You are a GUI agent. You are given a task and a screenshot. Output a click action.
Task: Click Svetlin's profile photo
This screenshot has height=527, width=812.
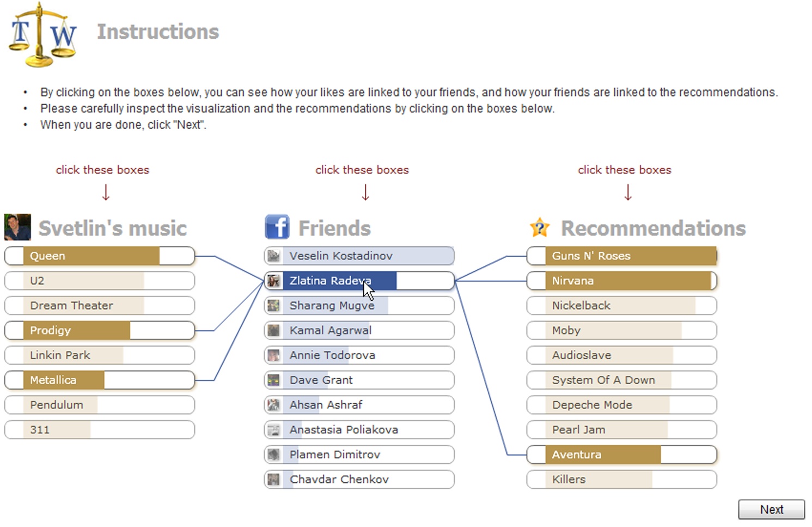(x=17, y=227)
